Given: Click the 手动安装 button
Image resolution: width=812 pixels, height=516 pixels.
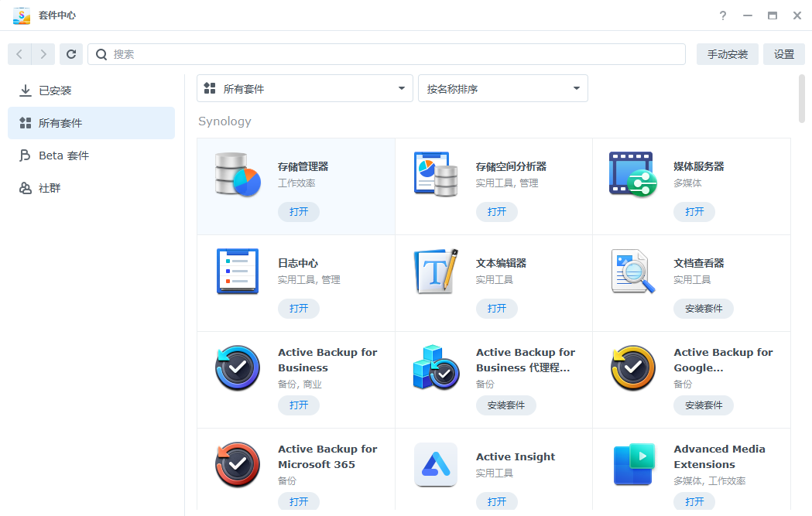Looking at the screenshot, I should coord(728,54).
